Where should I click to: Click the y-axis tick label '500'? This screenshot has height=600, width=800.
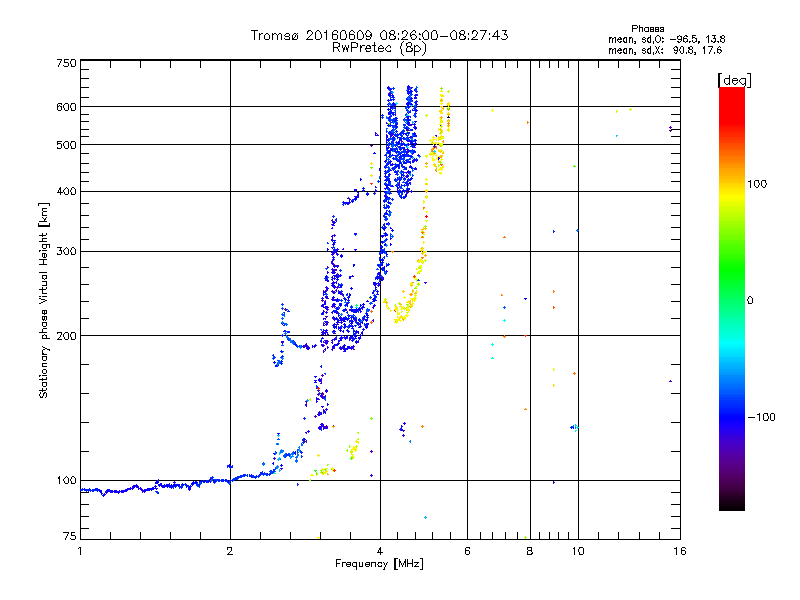(x=67, y=145)
